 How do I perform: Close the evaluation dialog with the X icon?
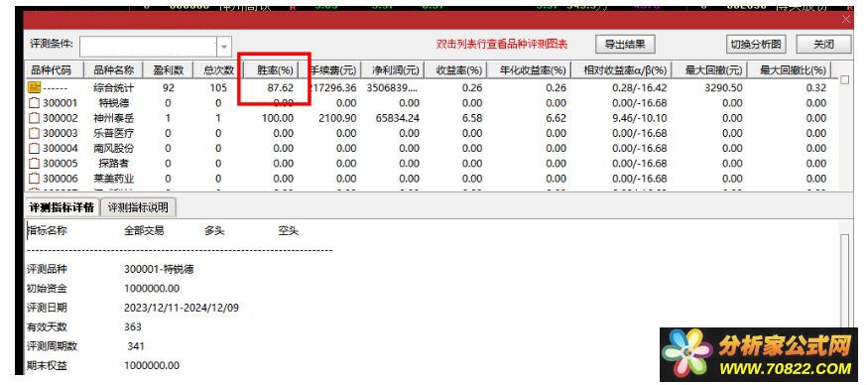pyautogui.click(x=846, y=20)
